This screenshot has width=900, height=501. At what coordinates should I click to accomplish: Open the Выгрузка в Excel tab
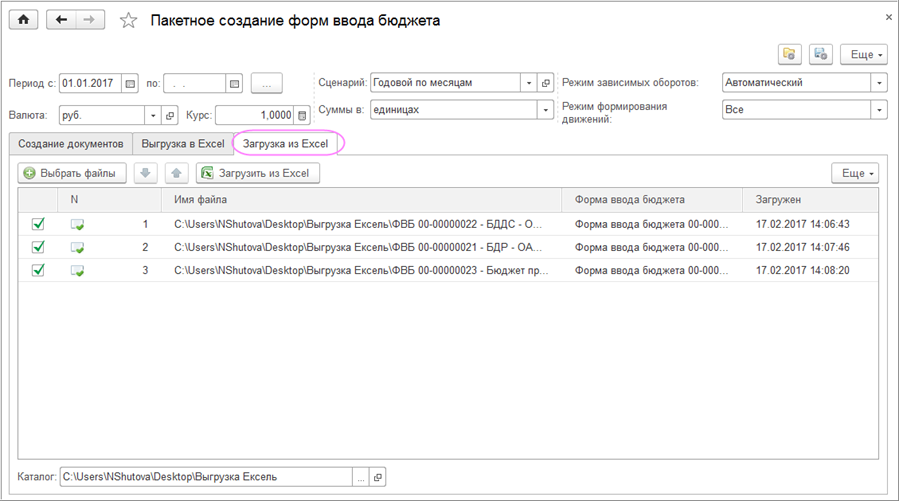pos(183,144)
